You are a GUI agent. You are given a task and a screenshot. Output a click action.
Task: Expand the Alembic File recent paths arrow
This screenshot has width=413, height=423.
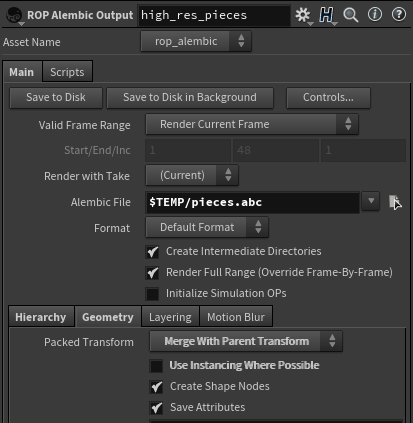coord(371,201)
